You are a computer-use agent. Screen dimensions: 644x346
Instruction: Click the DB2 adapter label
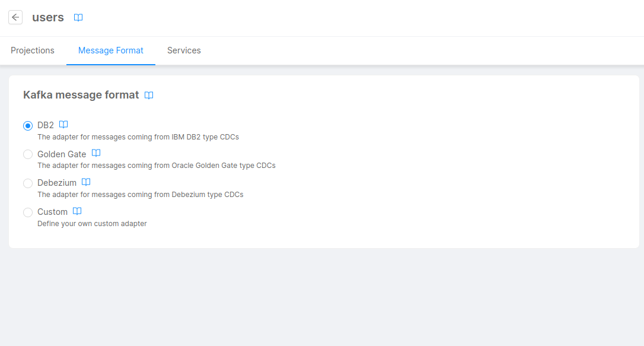(45, 125)
